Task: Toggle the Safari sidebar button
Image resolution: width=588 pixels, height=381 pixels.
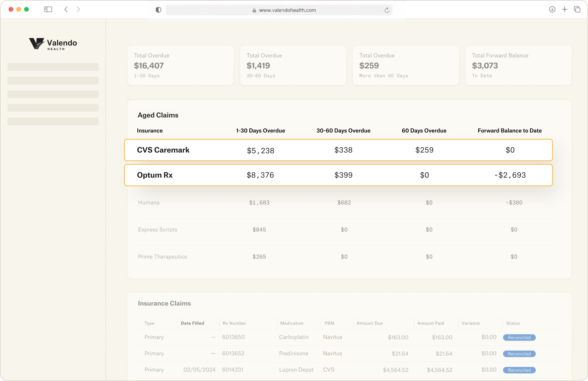Action: 48,9
